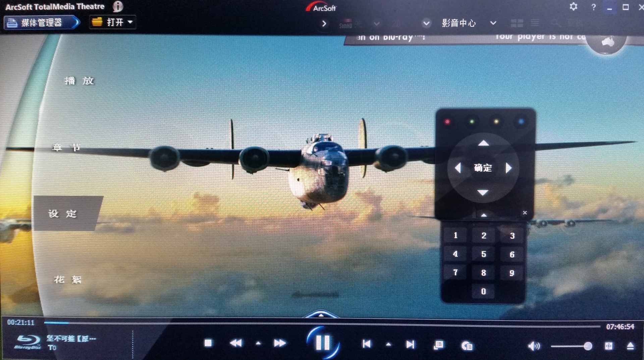Screen dimensions: 644x360
Task: Click the Stop playback button
Action: [x=208, y=343]
